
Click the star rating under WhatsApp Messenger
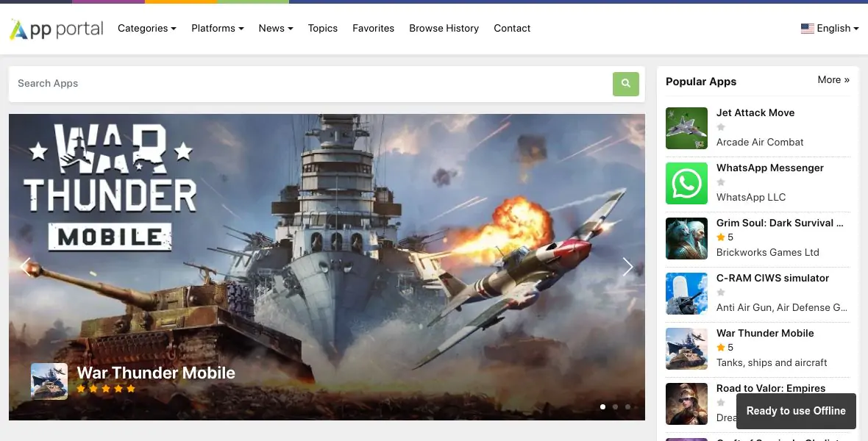coord(721,182)
